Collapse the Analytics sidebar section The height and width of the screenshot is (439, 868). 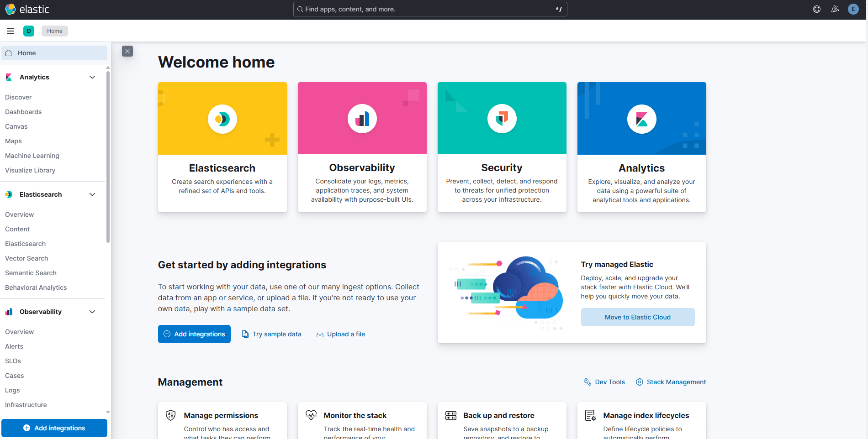[x=92, y=77]
